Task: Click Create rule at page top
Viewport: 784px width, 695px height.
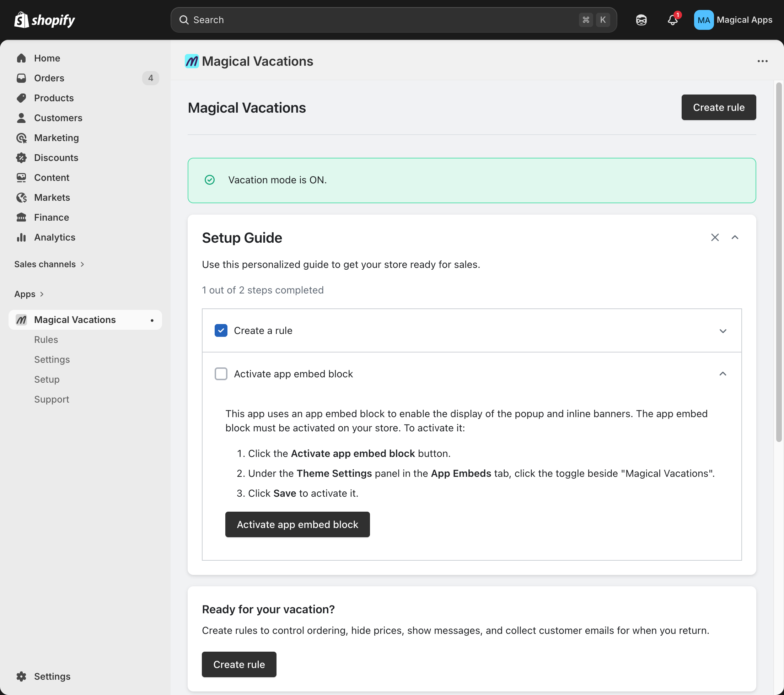Action: [x=718, y=107]
